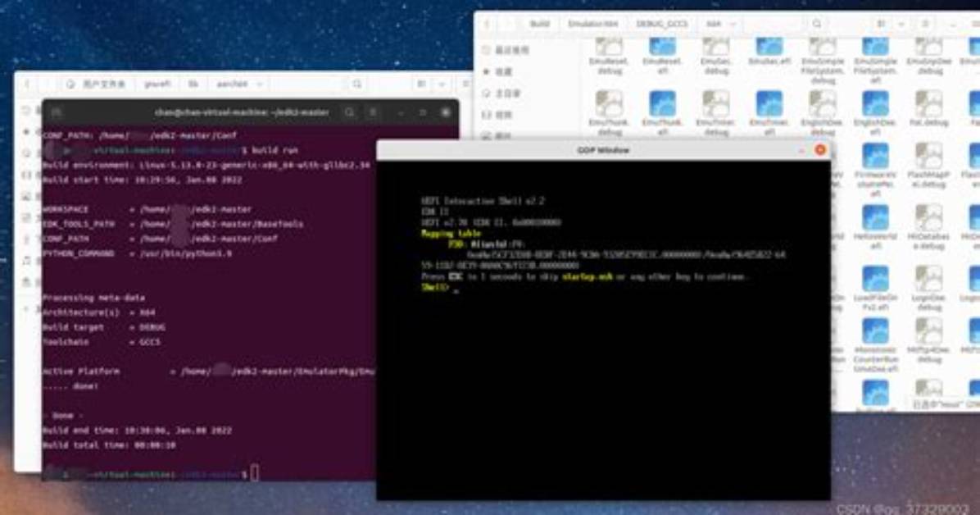Image resolution: width=980 pixels, height=515 pixels.
Task: Click the 'PYTHON_COMMAND' line in terminal
Action: pyautogui.click(x=137, y=253)
